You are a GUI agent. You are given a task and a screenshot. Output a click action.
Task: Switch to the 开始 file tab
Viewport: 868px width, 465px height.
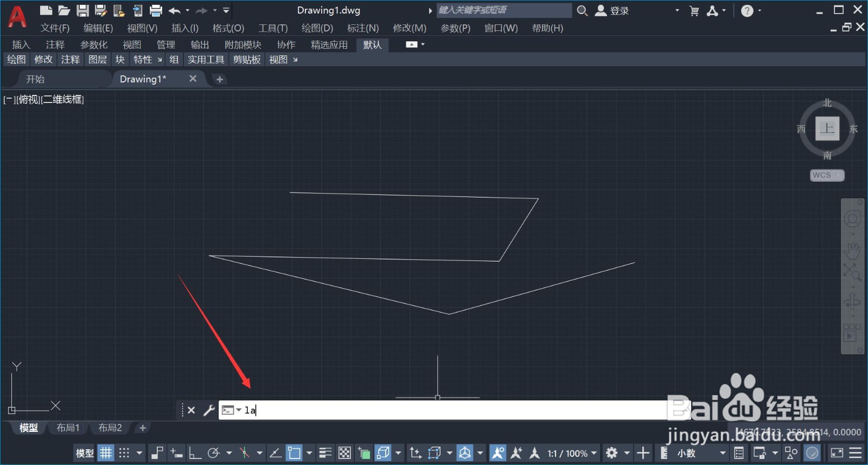35,79
